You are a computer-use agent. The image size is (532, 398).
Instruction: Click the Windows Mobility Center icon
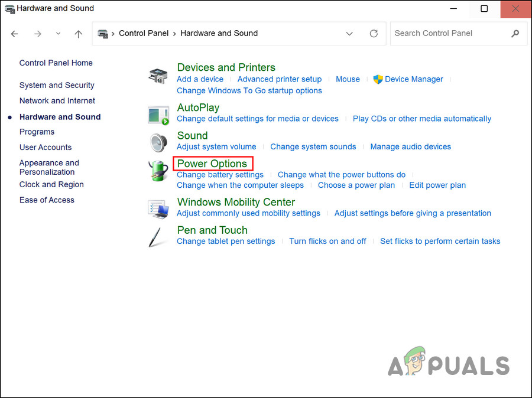(157, 208)
